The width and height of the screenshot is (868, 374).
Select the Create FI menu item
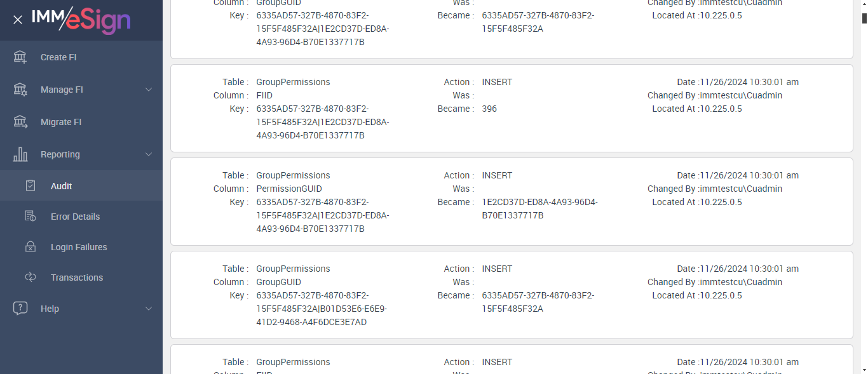pos(58,57)
